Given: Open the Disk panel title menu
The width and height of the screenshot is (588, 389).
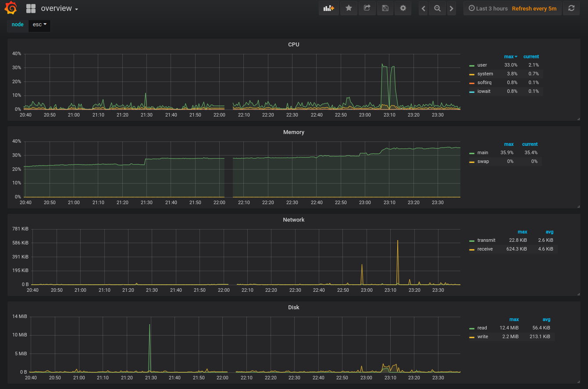Looking at the screenshot, I should (294, 308).
